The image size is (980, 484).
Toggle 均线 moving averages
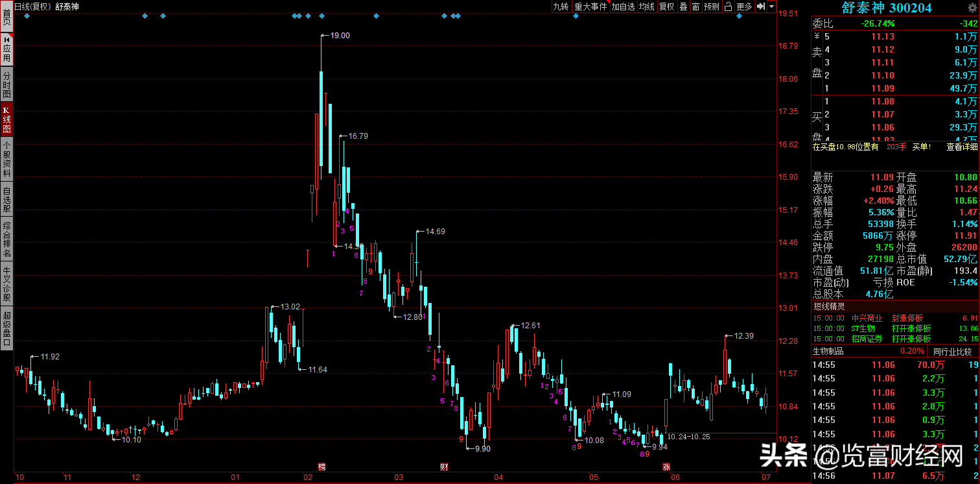[x=647, y=6]
